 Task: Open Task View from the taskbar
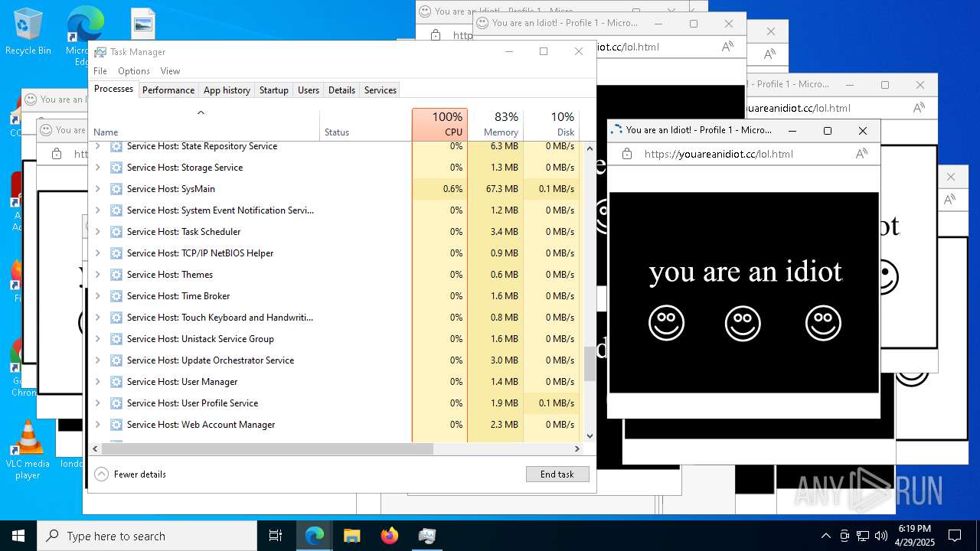(276, 536)
